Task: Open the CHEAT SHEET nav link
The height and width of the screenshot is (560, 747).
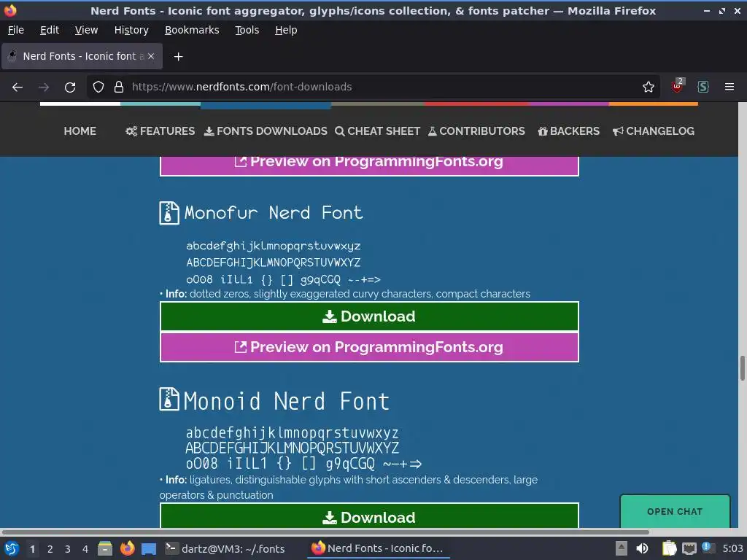Action: point(377,131)
